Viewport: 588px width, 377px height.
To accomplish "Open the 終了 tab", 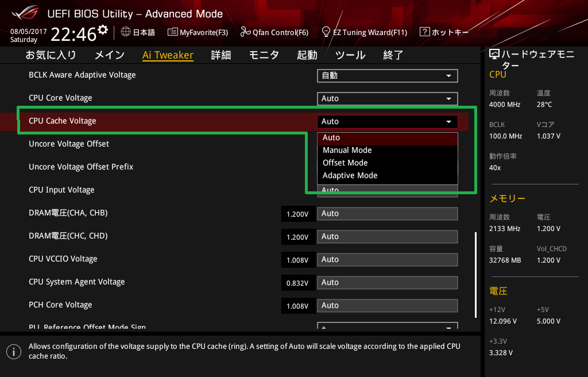I will (393, 55).
